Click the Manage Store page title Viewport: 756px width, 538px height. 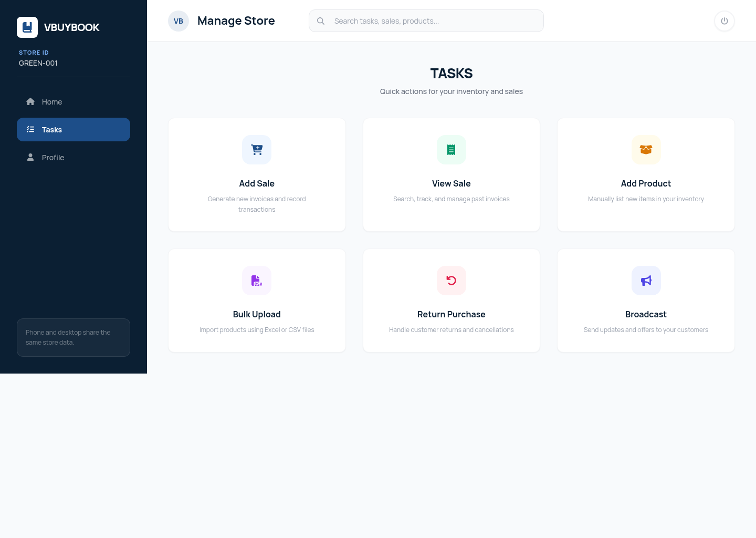pyautogui.click(x=236, y=21)
